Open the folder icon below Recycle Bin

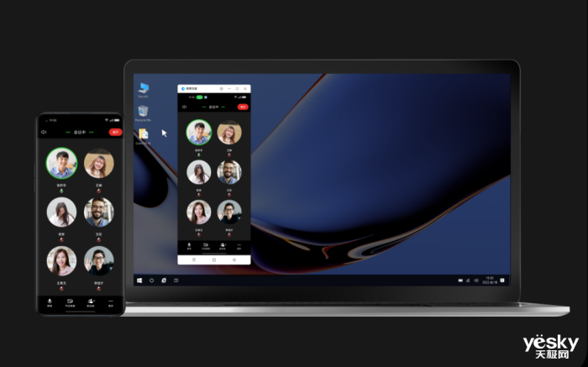(x=144, y=134)
